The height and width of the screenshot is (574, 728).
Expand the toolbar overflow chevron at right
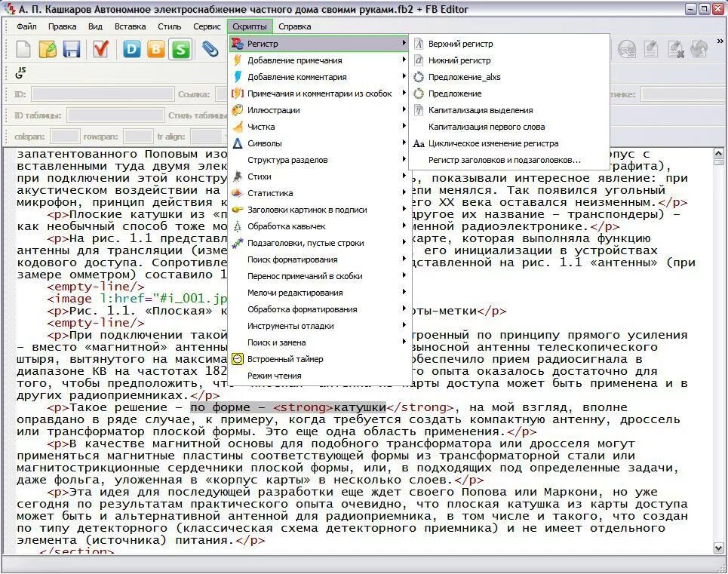point(720,41)
